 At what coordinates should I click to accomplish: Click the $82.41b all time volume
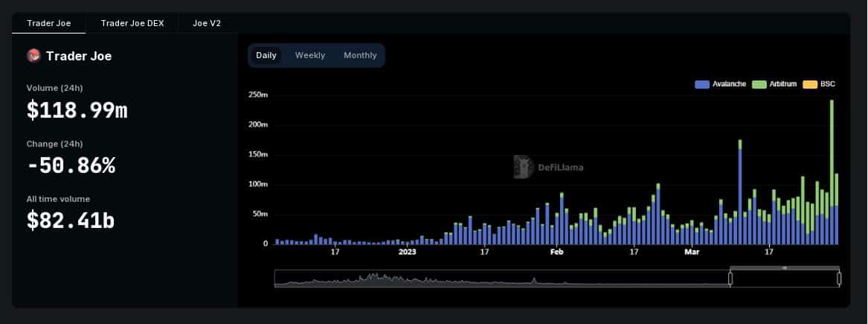71,220
